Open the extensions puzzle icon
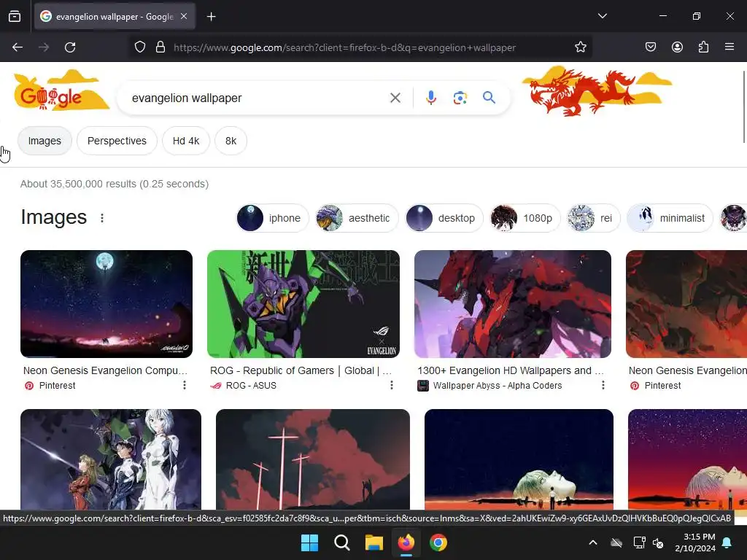747x560 pixels. [x=703, y=47]
